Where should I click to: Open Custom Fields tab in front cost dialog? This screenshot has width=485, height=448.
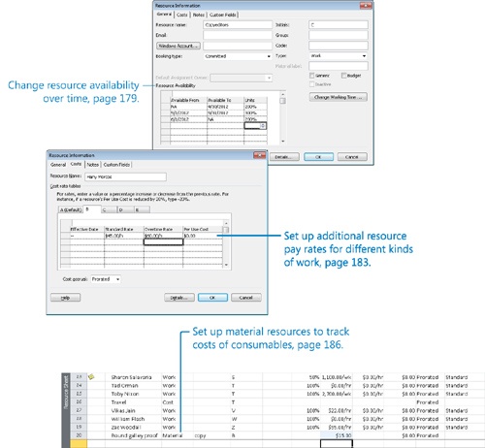(116, 165)
